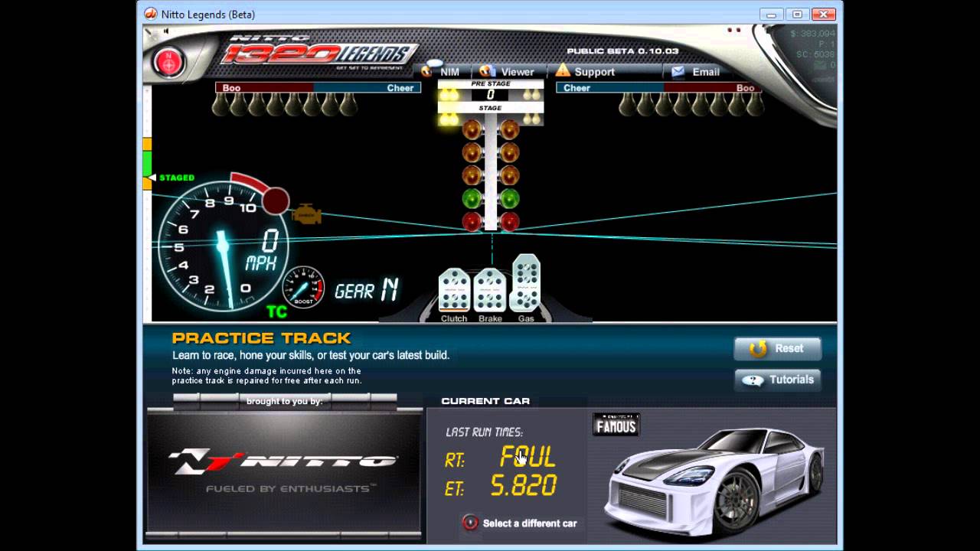The width and height of the screenshot is (980, 551).
Task: Click the Email envelope icon
Action: (678, 72)
